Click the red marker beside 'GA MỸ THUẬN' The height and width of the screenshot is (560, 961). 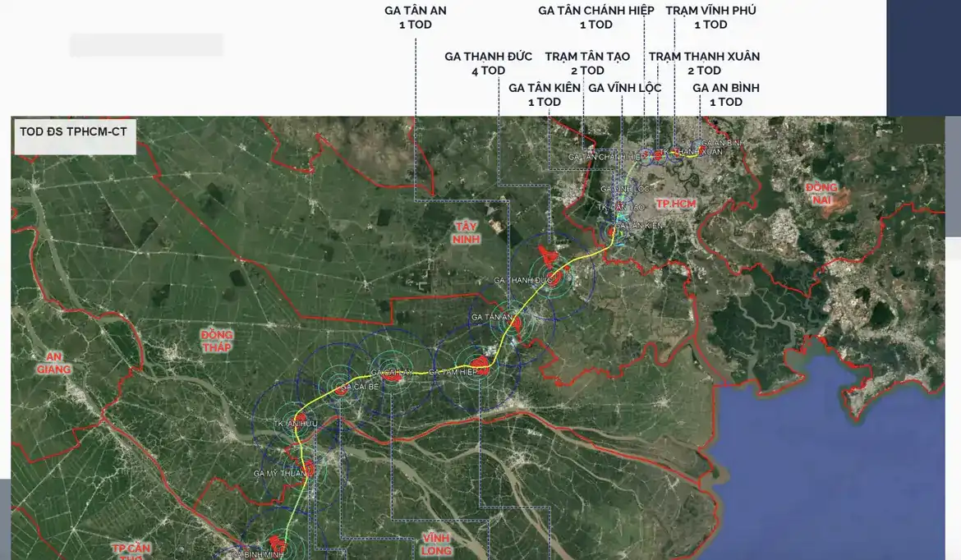(309, 470)
